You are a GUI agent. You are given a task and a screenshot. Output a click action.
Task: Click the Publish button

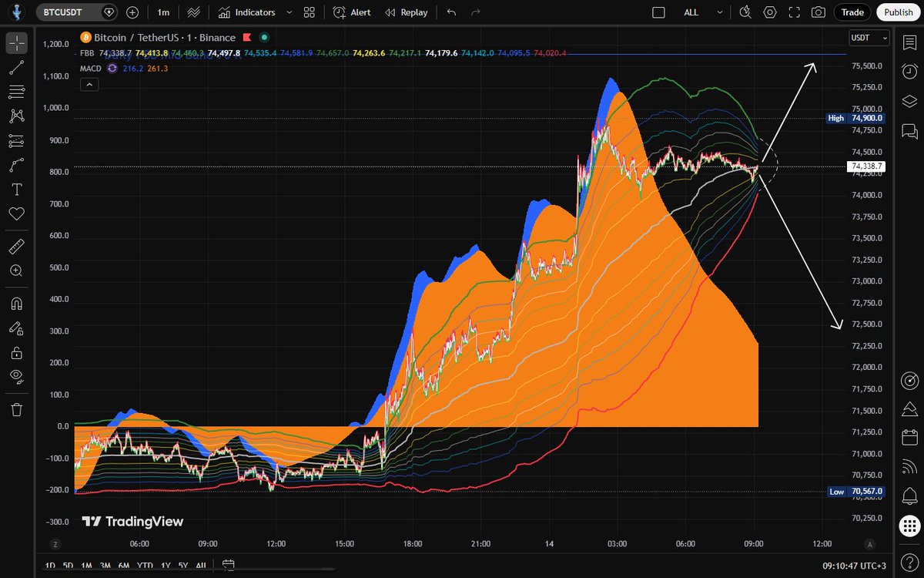898,12
